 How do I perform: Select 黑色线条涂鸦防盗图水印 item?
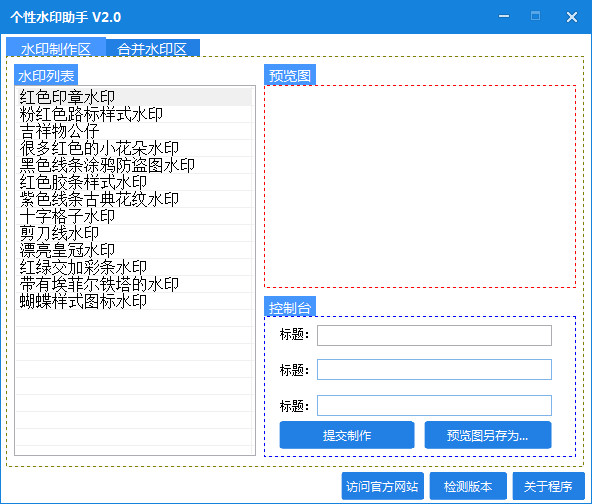pyautogui.click(x=134, y=165)
